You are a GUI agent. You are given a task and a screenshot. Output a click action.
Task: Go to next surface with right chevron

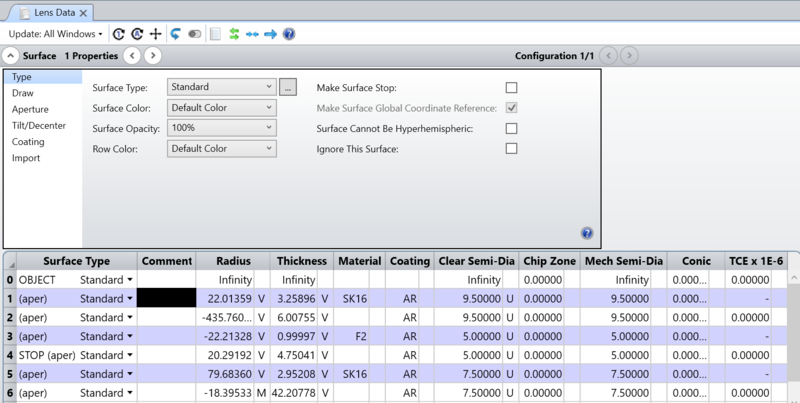152,56
